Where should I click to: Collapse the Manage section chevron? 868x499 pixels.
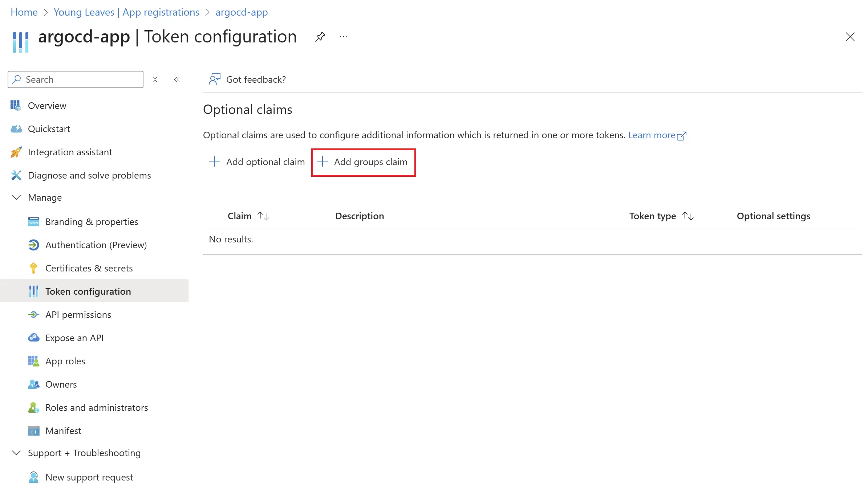[16, 197]
